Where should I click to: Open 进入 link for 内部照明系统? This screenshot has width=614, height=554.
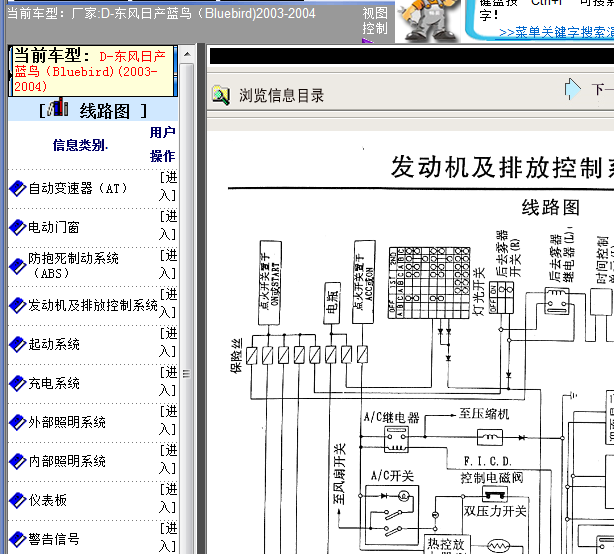(x=168, y=459)
